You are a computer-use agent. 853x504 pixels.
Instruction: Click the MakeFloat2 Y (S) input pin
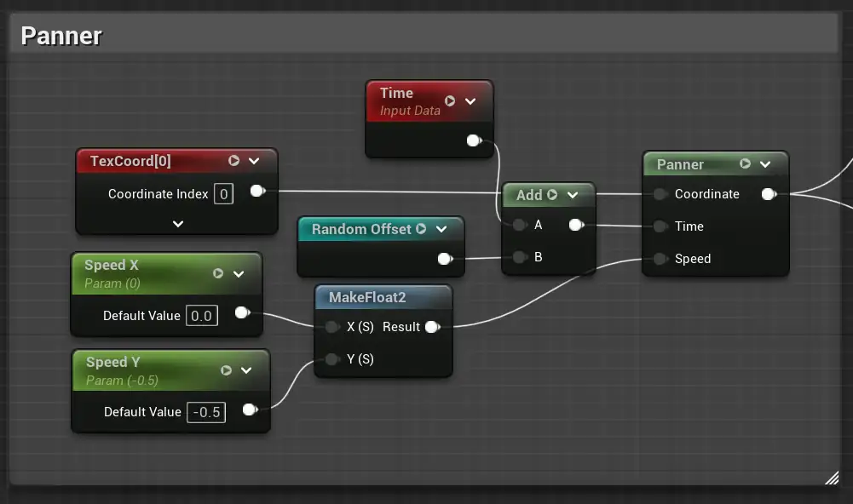click(331, 358)
